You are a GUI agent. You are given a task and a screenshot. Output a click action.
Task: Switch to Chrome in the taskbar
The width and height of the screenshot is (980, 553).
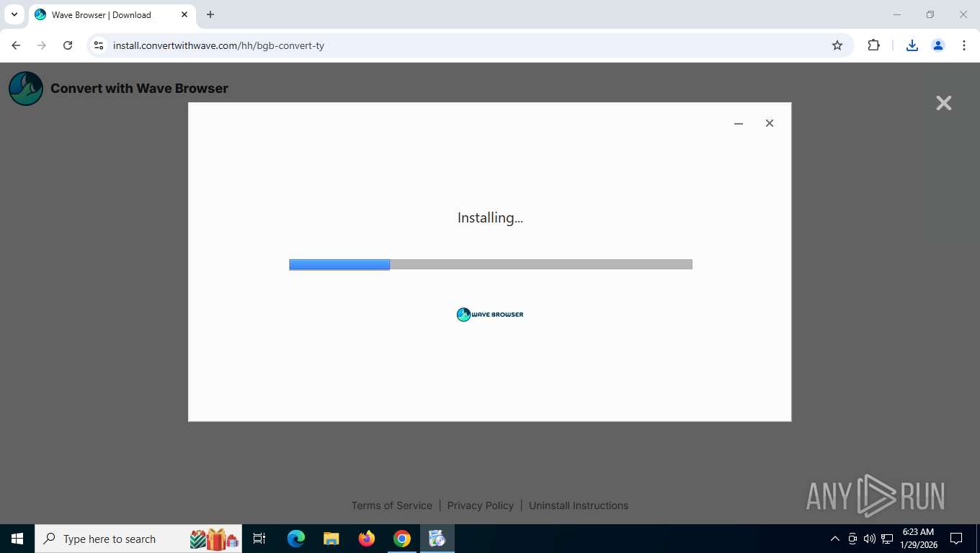402,539
